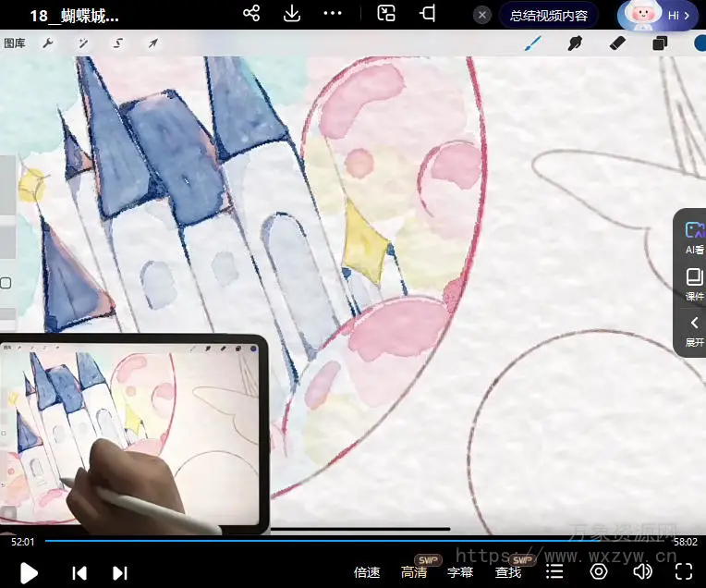The image size is (706, 588).
Task: Click the download icon
Action: coord(292,14)
